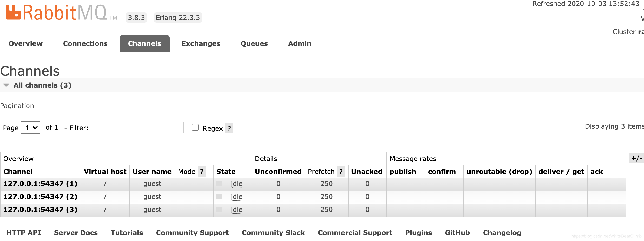Click the RabbitMQ logo
Image resolution: width=644 pixels, height=241 pixels.
click(x=62, y=13)
